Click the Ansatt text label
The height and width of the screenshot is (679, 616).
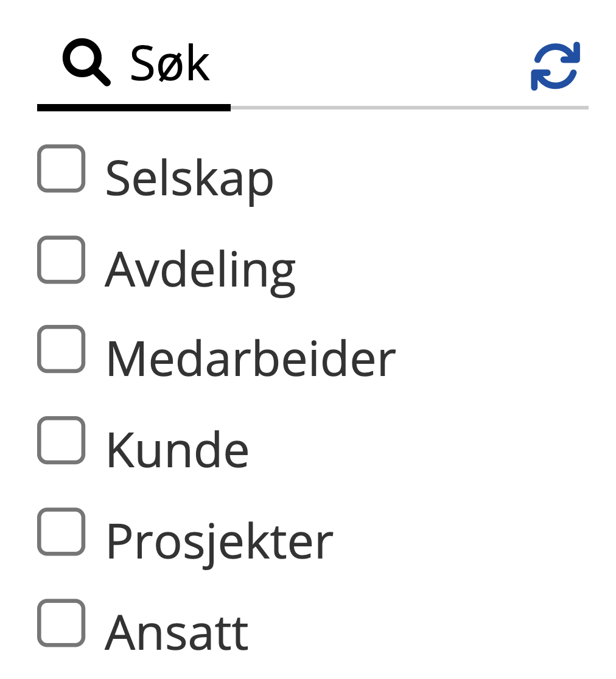tap(177, 633)
